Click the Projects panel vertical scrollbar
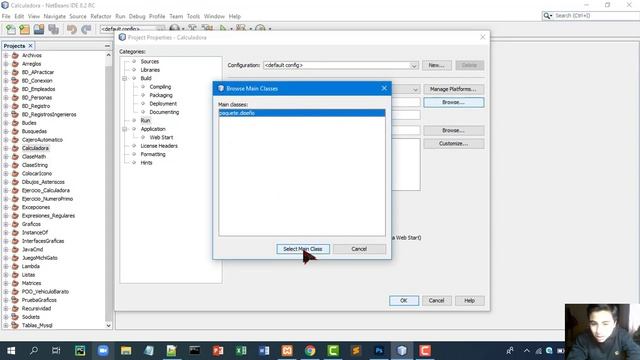 (x=109, y=190)
